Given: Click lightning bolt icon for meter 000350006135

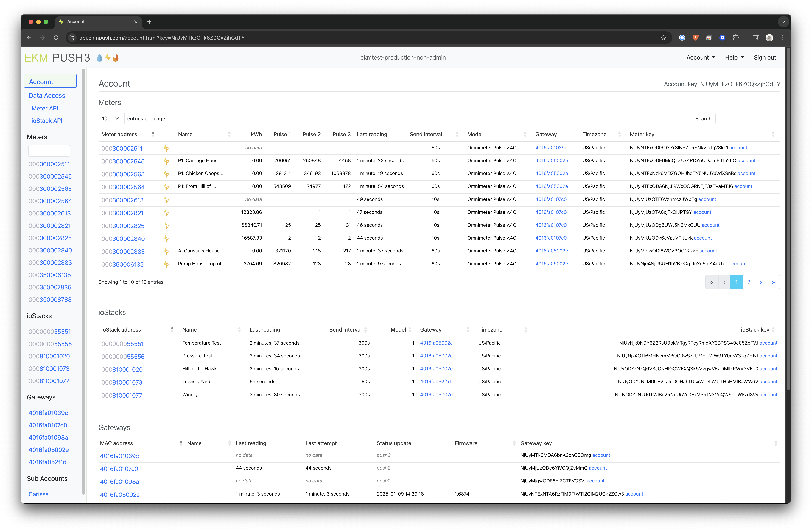Looking at the screenshot, I should point(166,264).
